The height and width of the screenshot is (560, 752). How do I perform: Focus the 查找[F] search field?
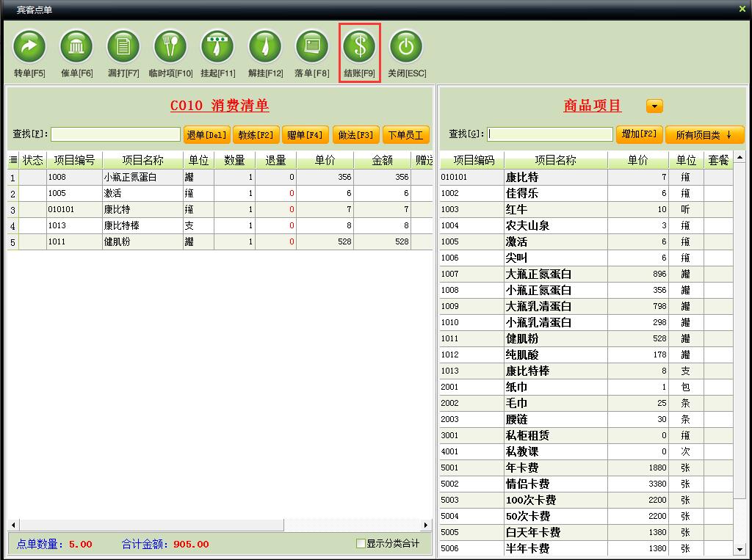(x=115, y=134)
